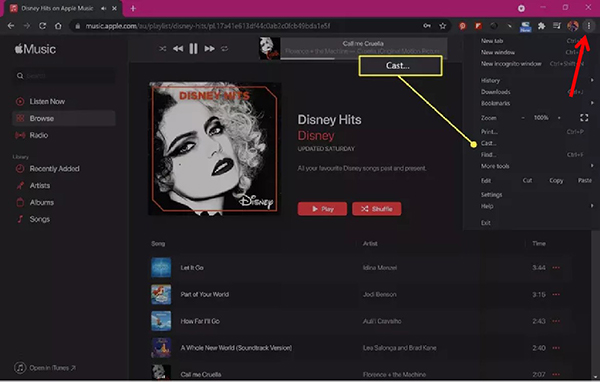
Task: Click Jodi Benson artist name
Action: point(379,294)
